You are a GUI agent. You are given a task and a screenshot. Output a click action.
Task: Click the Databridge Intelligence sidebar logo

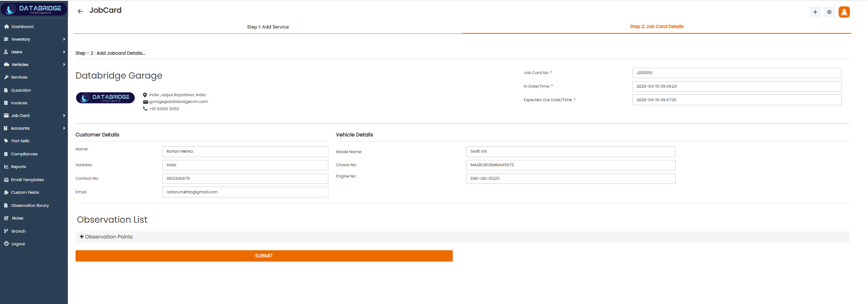(34, 9)
